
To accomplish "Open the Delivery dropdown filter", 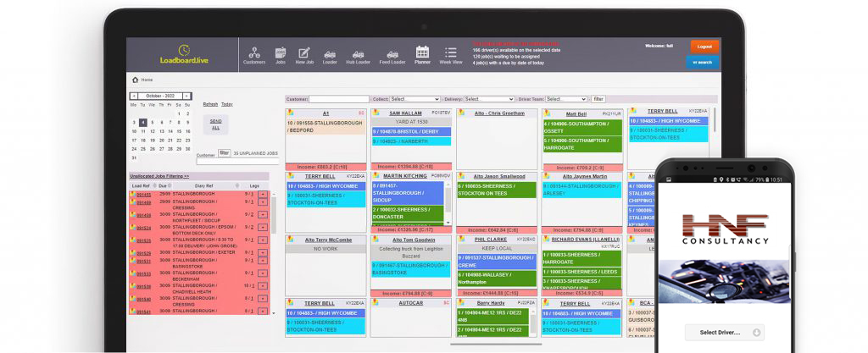I will coord(489,99).
